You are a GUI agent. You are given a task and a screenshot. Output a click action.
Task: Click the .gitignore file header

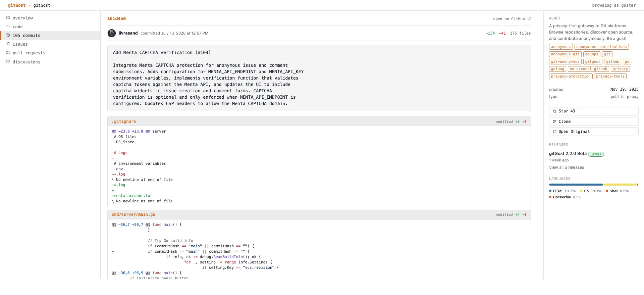(x=319, y=121)
